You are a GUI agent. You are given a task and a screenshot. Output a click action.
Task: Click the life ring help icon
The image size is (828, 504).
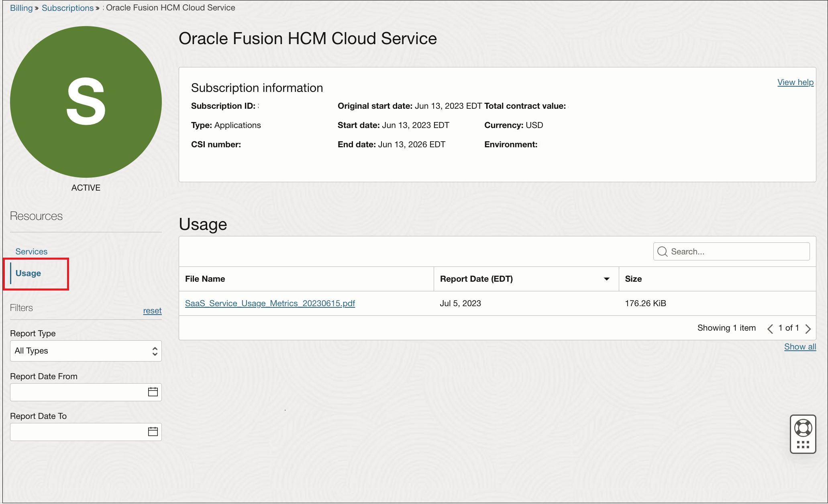tap(803, 428)
